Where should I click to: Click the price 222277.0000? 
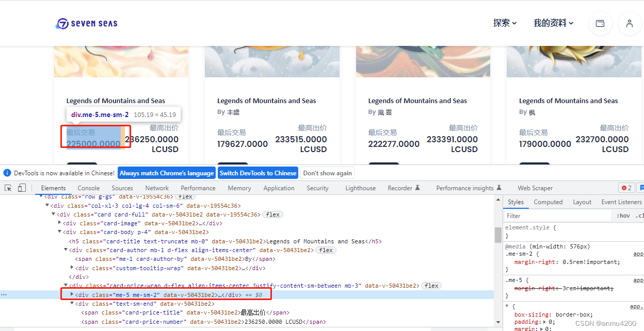pyautogui.click(x=394, y=144)
